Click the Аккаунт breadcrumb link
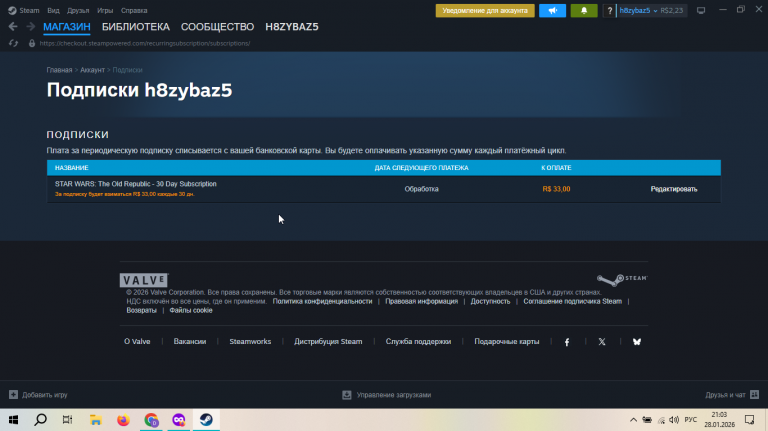 pos(93,70)
